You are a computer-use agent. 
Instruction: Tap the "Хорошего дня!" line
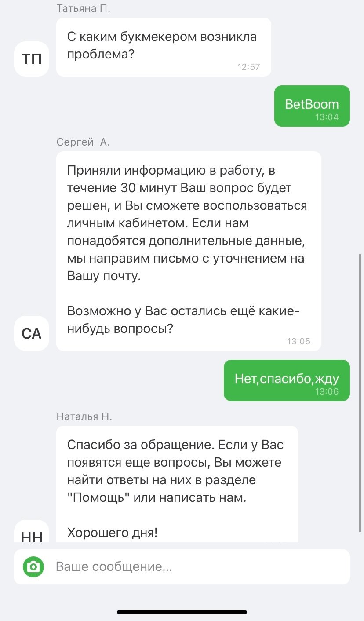(112, 533)
